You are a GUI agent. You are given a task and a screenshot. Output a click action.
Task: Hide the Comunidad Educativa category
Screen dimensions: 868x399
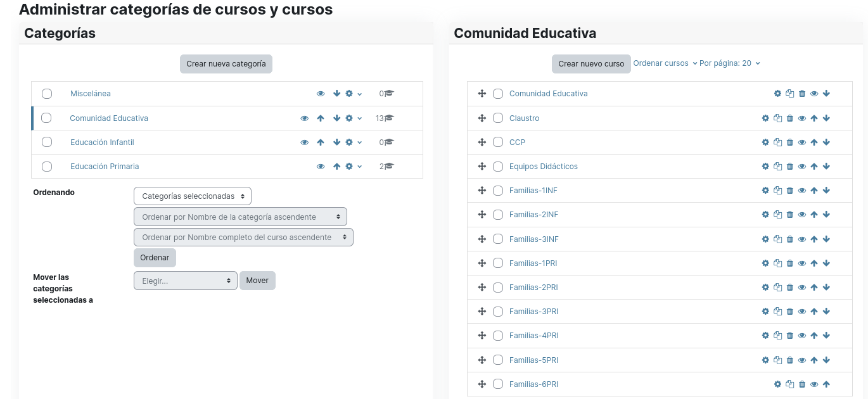305,118
